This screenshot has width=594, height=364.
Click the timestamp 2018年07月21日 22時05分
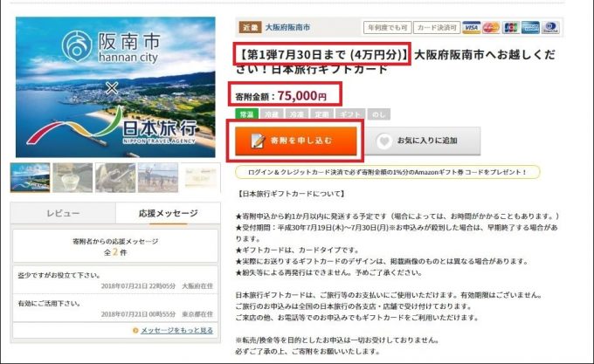pyautogui.click(x=139, y=286)
